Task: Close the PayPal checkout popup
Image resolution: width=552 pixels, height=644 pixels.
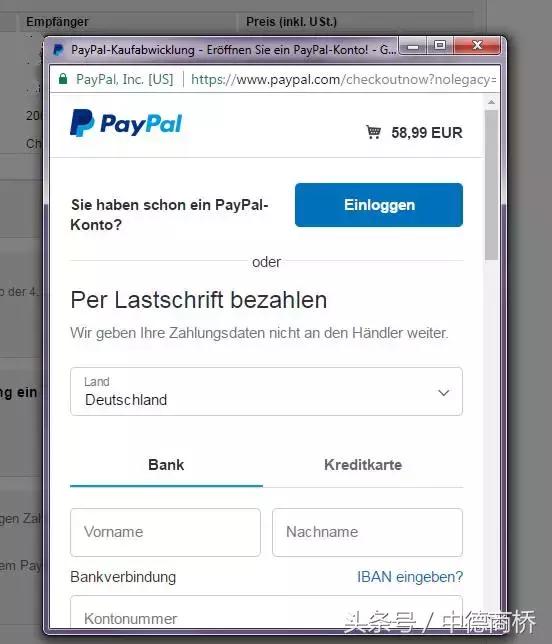Action: (477, 45)
